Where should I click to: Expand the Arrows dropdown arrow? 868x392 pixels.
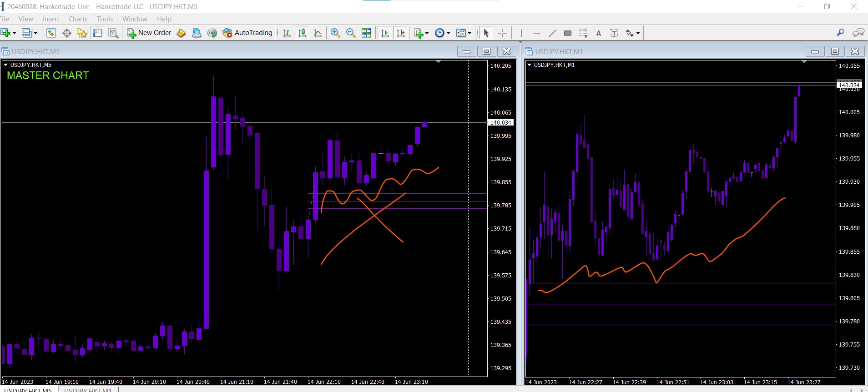point(638,33)
